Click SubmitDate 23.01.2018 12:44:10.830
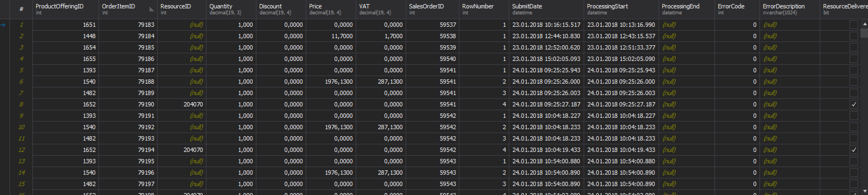The height and width of the screenshot is (195, 868). click(546, 36)
